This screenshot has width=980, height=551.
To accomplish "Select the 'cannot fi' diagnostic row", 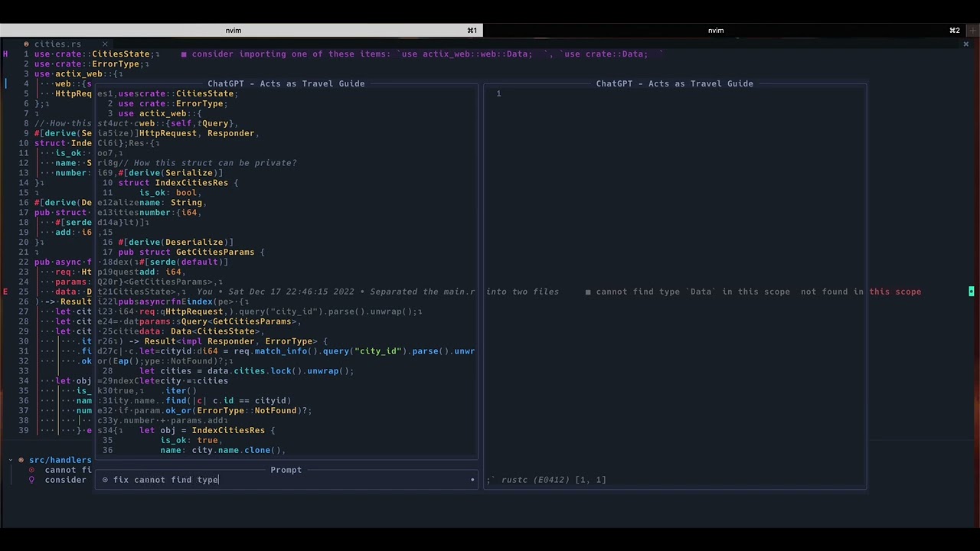I will (60, 470).
